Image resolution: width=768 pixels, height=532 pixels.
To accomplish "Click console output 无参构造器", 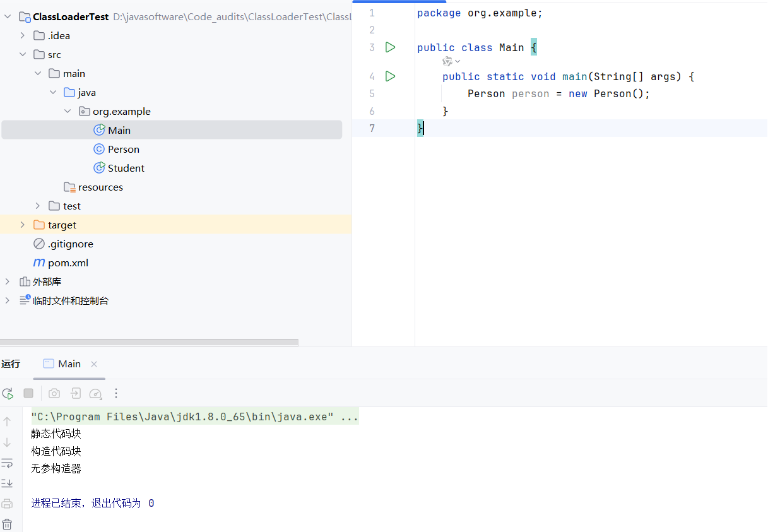I will [56, 468].
